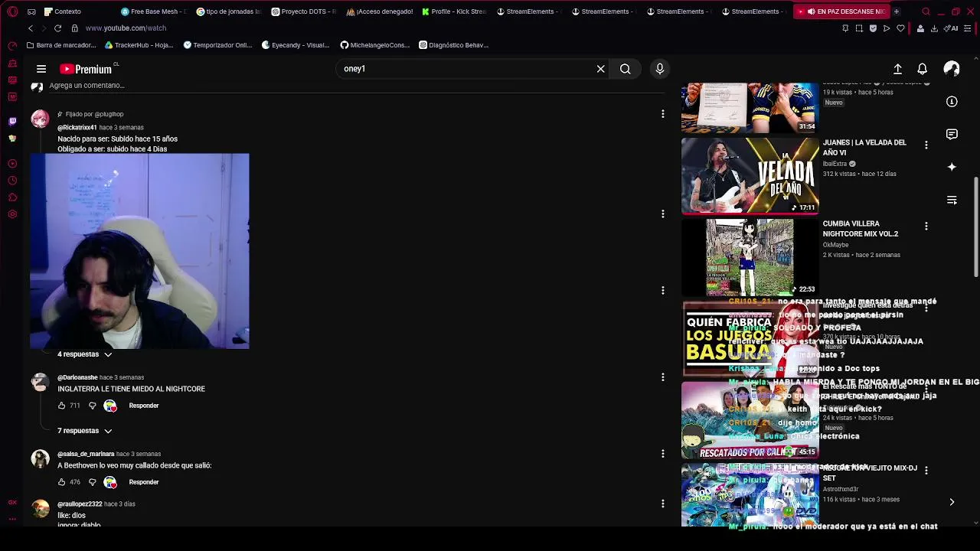Open JUANES LA VELADA DEL AÑO thumbnail
Screen dimensions: 980x551
750,176
